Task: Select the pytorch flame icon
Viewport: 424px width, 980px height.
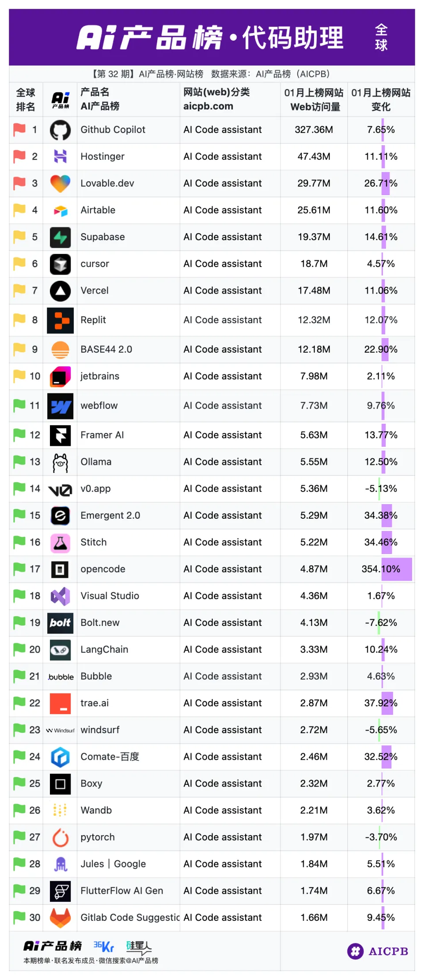Action: click(60, 837)
